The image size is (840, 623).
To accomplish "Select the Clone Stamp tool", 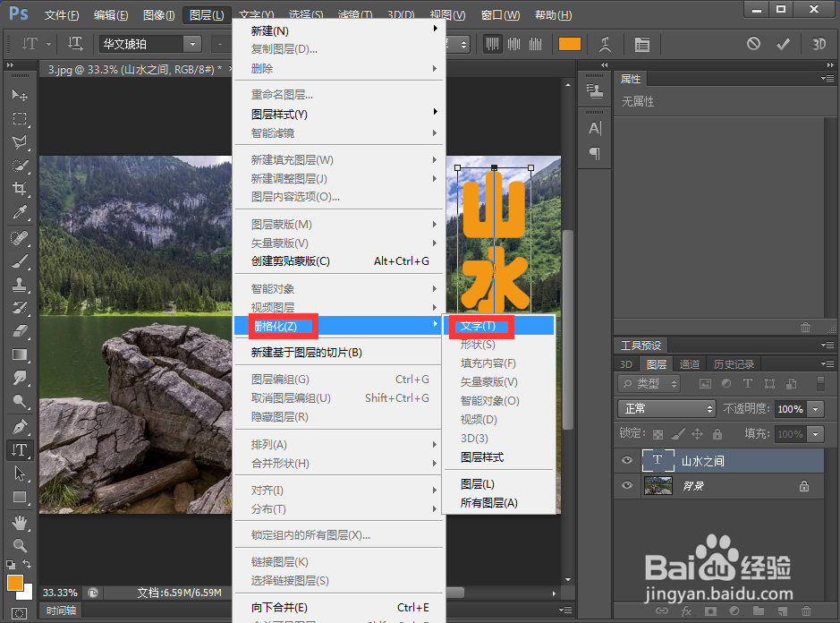I will [20, 284].
